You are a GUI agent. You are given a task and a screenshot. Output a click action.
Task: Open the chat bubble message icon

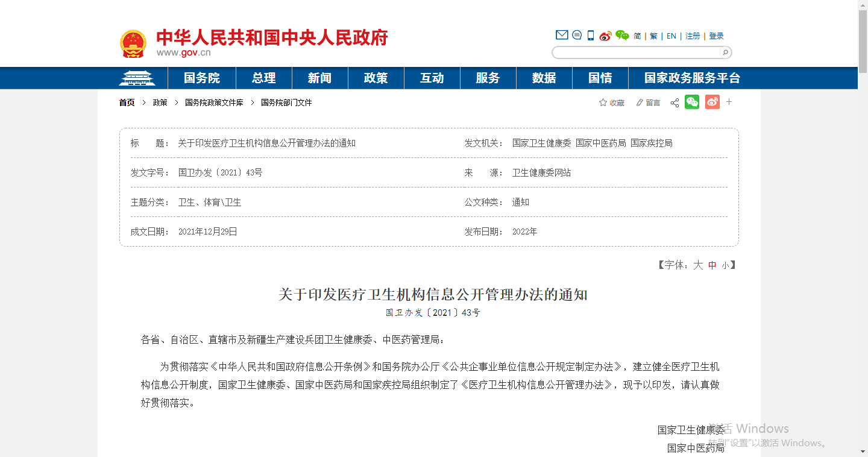coord(577,36)
